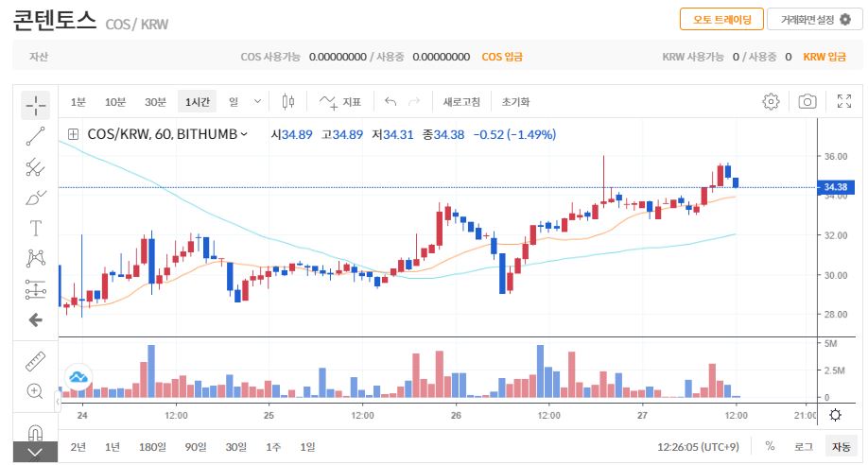Image resolution: width=868 pixels, height=465 pixels.
Task: Select the 30분 interval
Action: pos(156,102)
